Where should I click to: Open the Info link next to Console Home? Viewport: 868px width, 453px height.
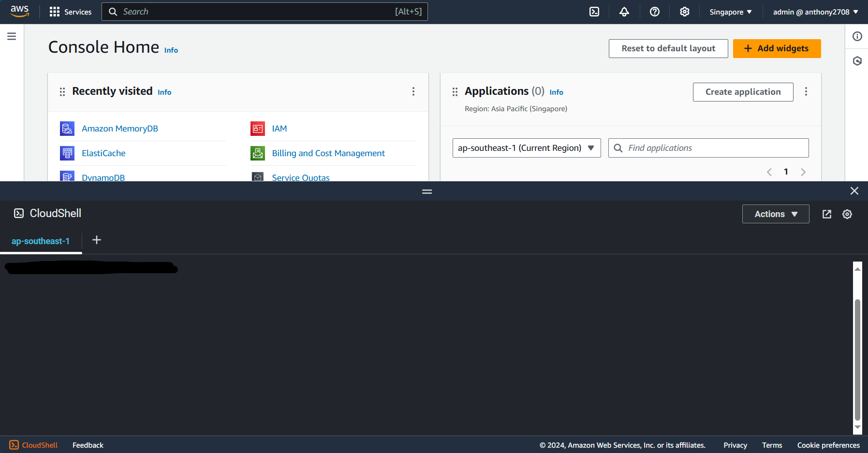[171, 50]
